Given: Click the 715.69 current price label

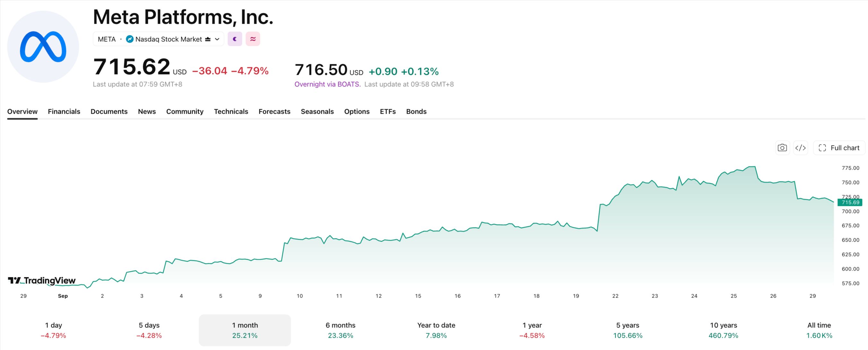Looking at the screenshot, I should pyautogui.click(x=850, y=202).
